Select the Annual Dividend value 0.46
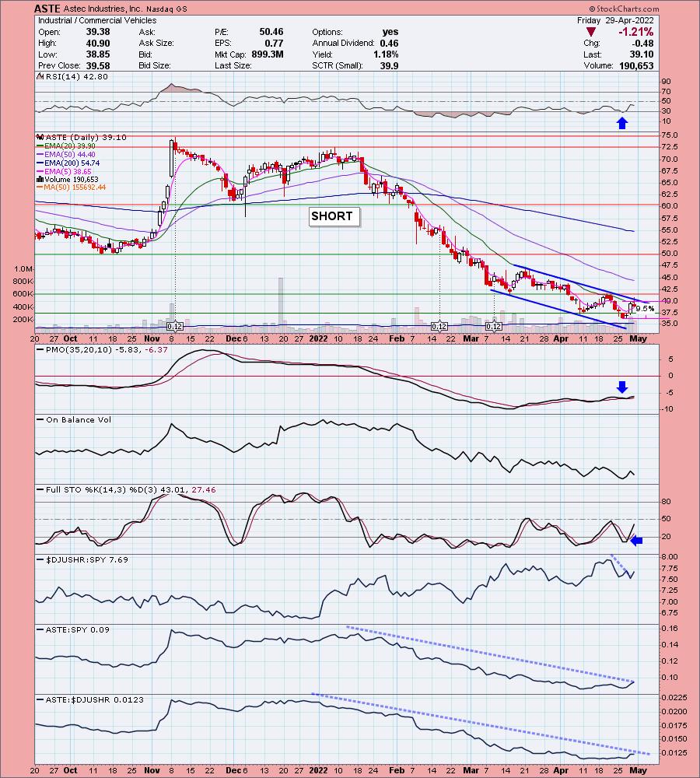The width and height of the screenshot is (700, 778). (389, 43)
